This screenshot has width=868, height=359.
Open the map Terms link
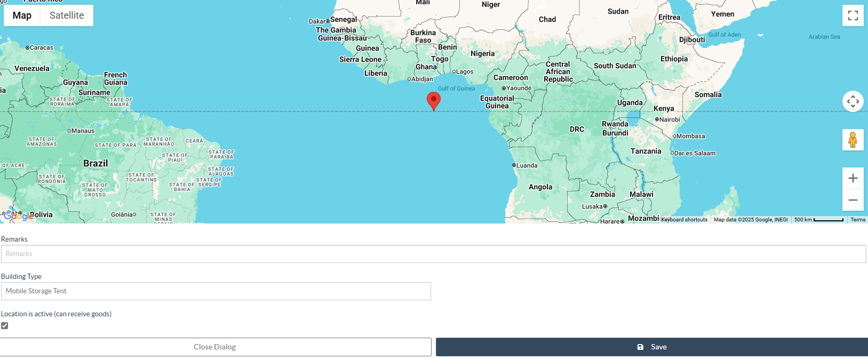tap(857, 220)
